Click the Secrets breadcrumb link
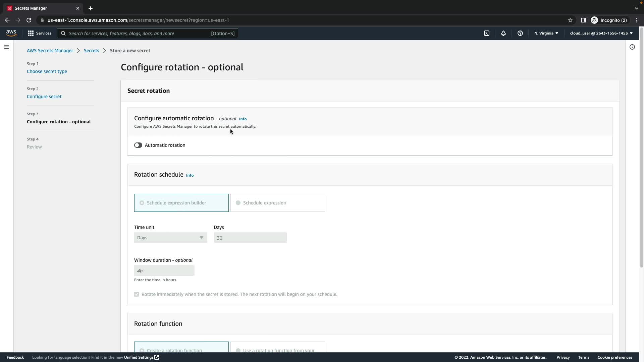This screenshot has height=362, width=644. (x=91, y=51)
